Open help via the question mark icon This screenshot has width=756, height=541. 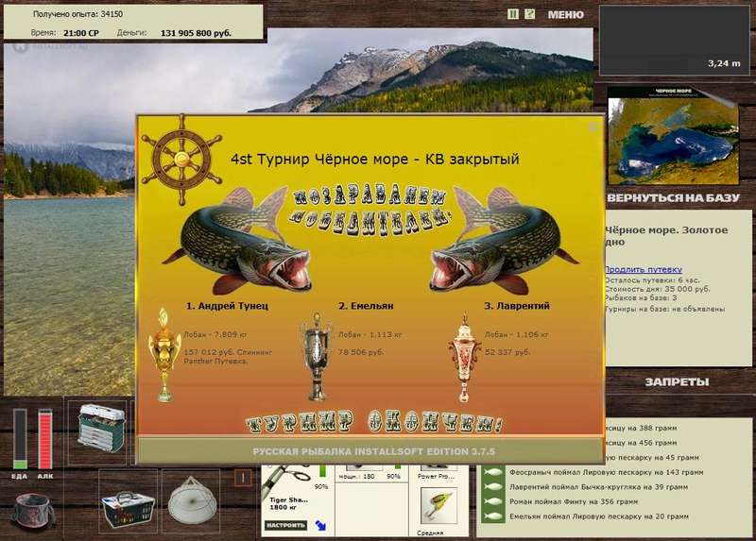coord(529,14)
